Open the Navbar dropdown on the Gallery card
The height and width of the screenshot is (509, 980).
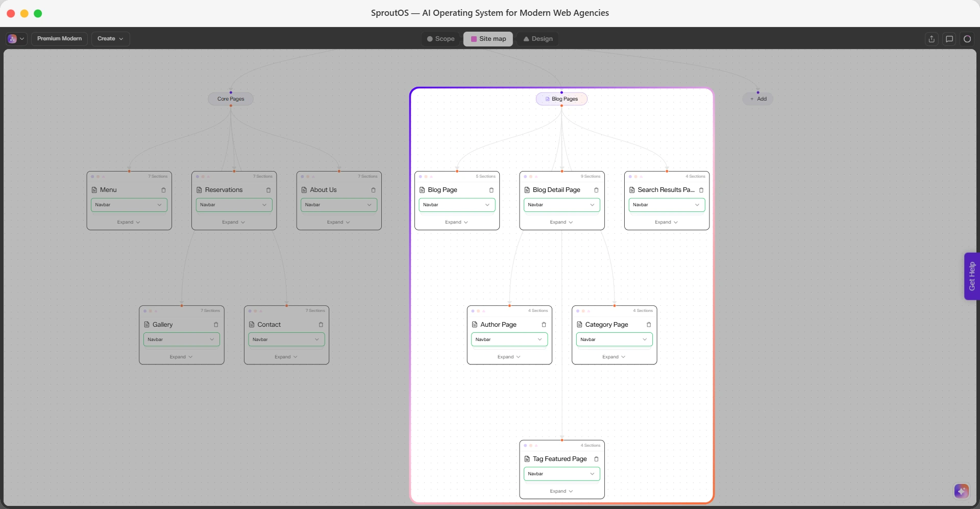182,340
